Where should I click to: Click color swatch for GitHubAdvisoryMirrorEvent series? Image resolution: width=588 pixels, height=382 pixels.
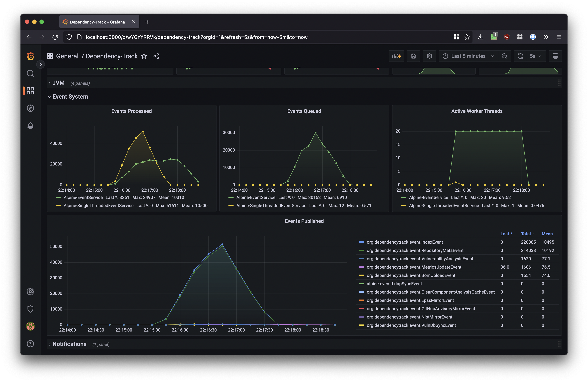pos(361,309)
